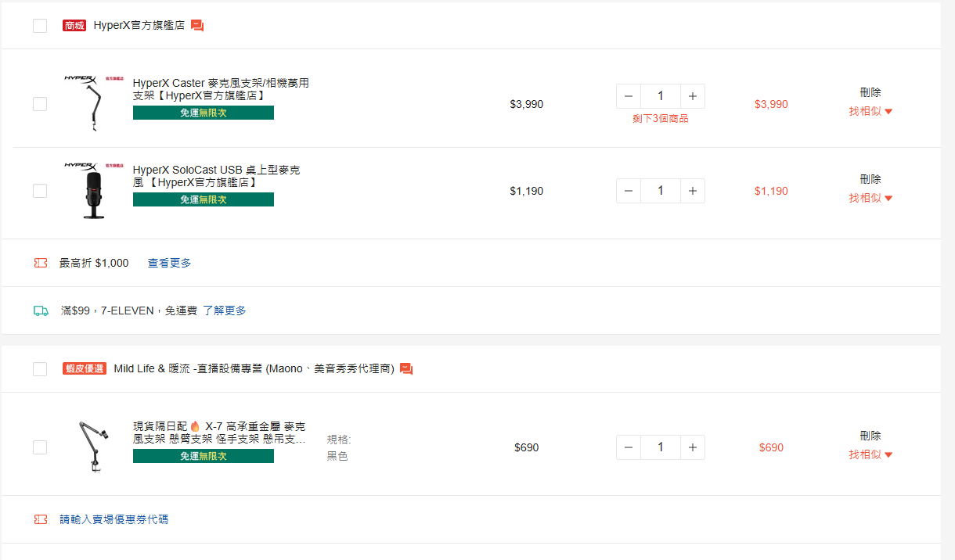Select the Mild Life store checkbox
This screenshot has width=955, height=560.
coord(40,368)
